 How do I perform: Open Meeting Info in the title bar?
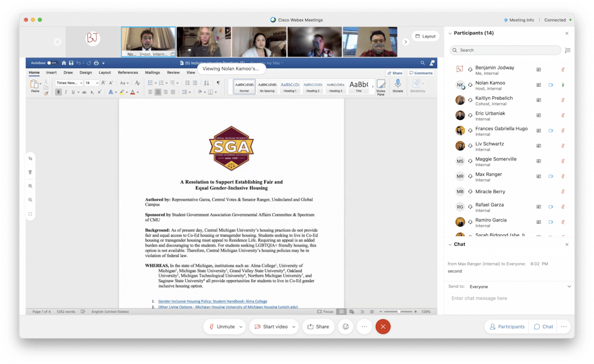(518, 20)
